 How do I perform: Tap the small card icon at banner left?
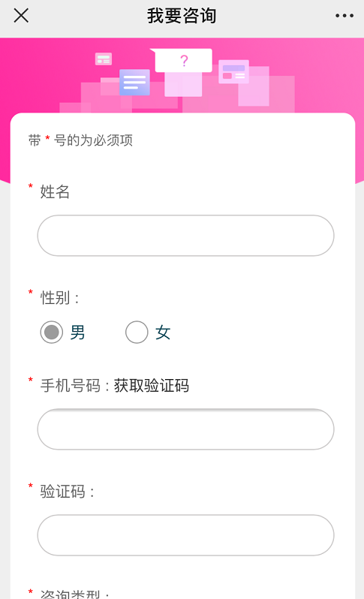104,59
